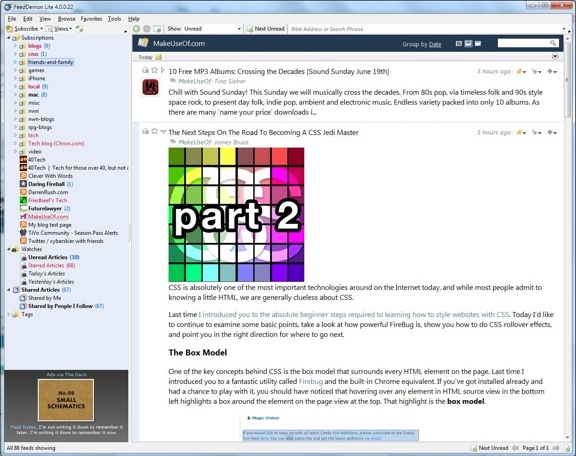The width and height of the screenshot is (576, 456).
Task: Open a new tab with the toolbar icon
Action: pos(157,29)
